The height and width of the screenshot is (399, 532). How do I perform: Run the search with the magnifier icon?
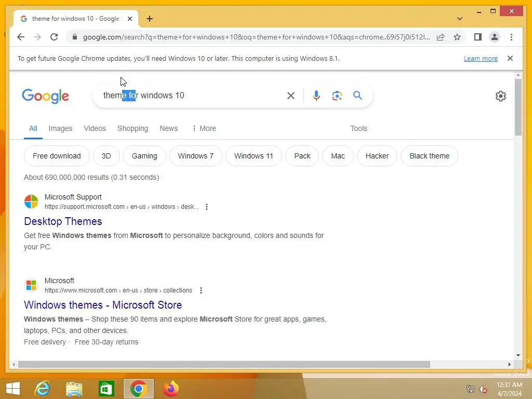pos(357,96)
